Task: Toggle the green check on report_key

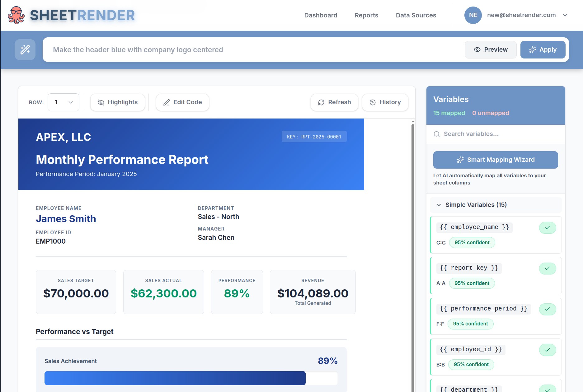Action: click(548, 268)
